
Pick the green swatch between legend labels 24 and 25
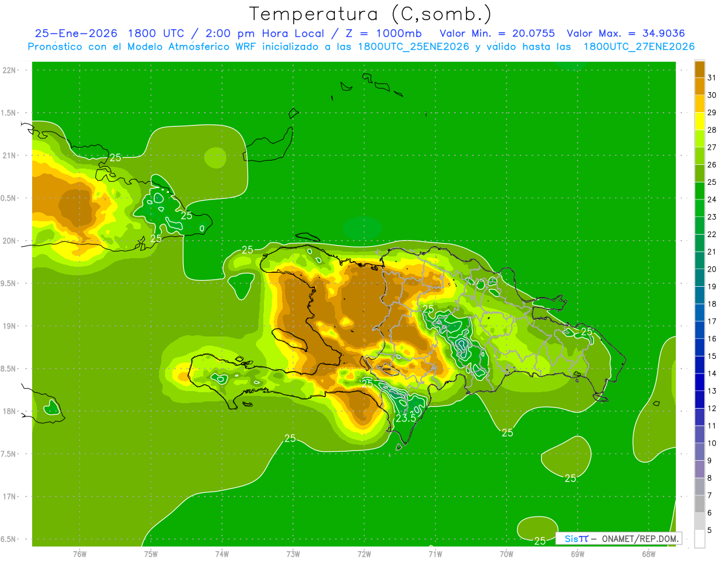click(x=699, y=191)
